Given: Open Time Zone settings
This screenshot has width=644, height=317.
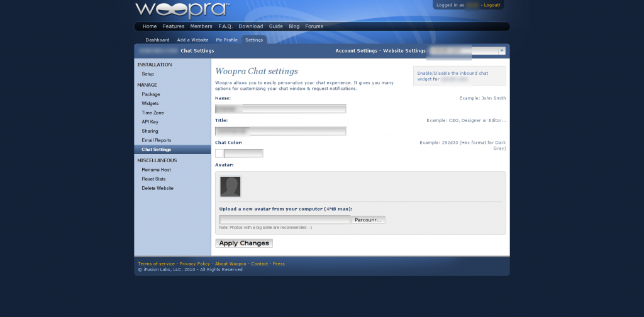Looking at the screenshot, I should pos(153,113).
